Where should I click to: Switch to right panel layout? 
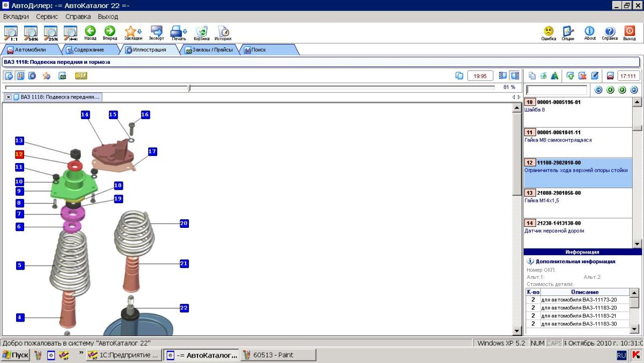click(515, 76)
